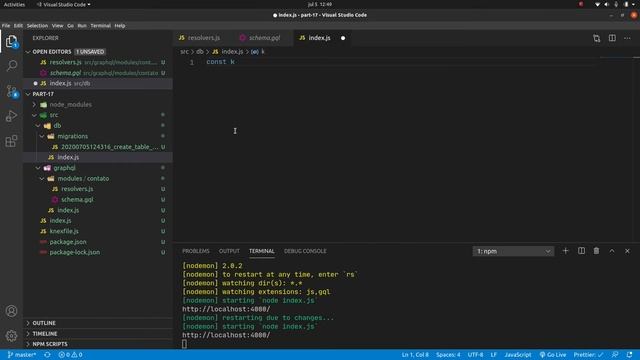Collapse the Open Editors section
The width and height of the screenshot is (640, 360).
click(28, 52)
